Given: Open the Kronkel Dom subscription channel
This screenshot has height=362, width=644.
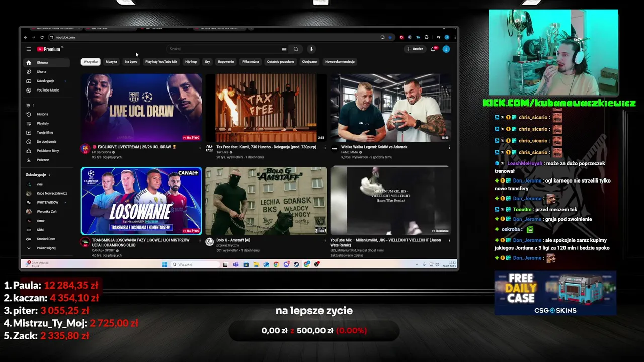Looking at the screenshot, I should [46, 239].
